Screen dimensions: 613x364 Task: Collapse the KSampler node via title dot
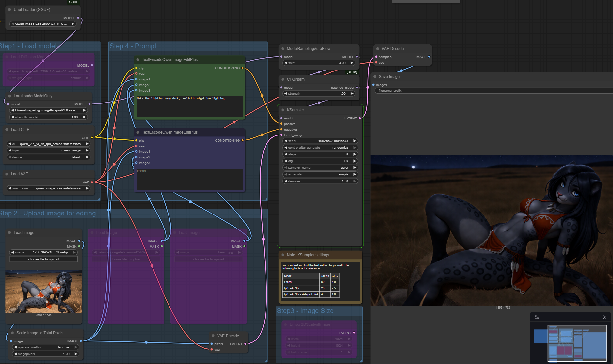click(x=282, y=110)
